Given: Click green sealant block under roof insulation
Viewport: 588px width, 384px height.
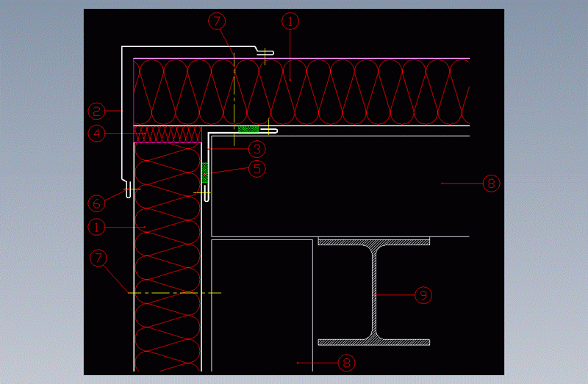Looking at the screenshot, I should [x=248, y=130].
